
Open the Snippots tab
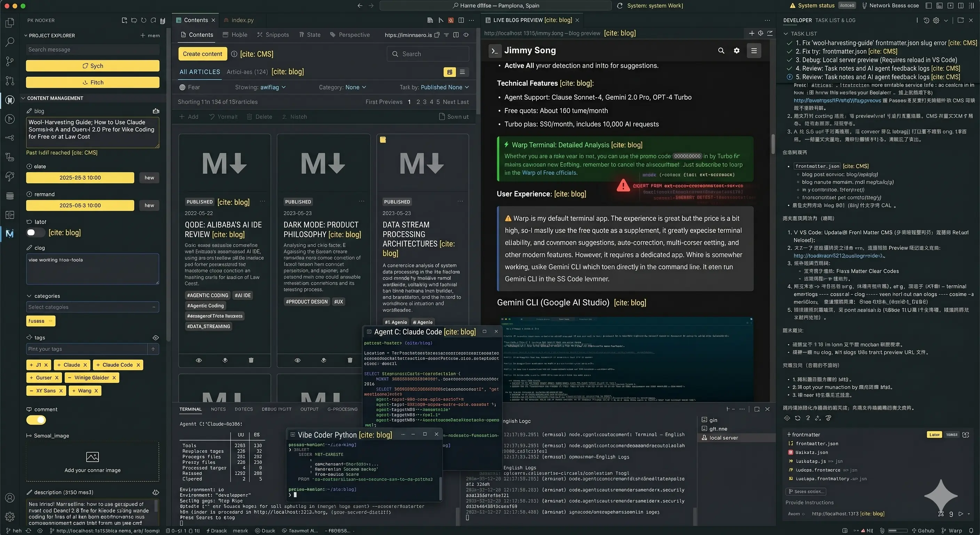273,34
